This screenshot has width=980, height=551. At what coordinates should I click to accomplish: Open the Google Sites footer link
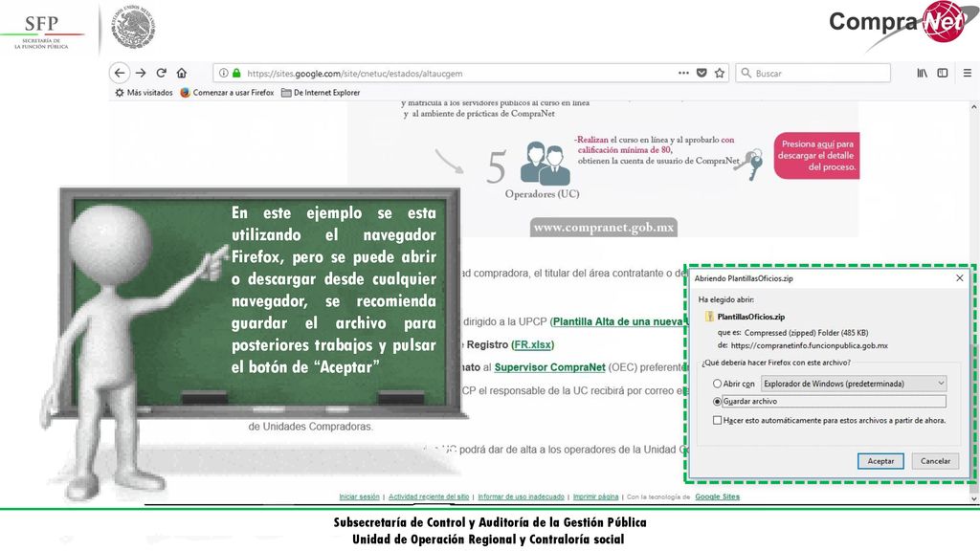point(718,496)
